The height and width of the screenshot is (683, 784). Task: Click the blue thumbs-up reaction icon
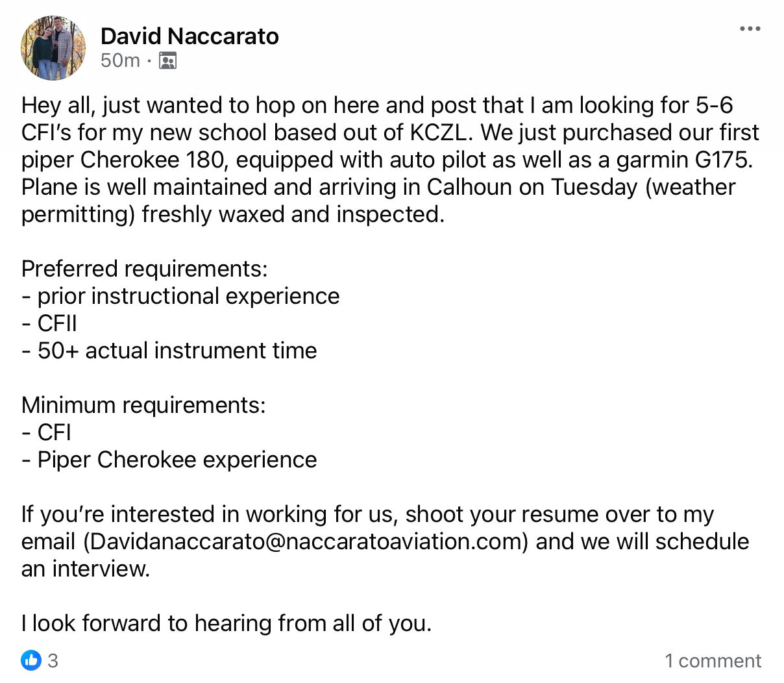[x=31, y=660]
